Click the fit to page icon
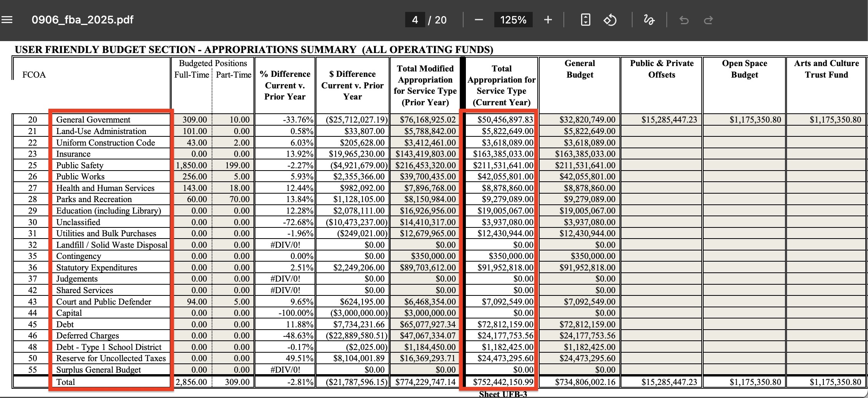Screen dimensions: 868x398 [x=585, y=20]
